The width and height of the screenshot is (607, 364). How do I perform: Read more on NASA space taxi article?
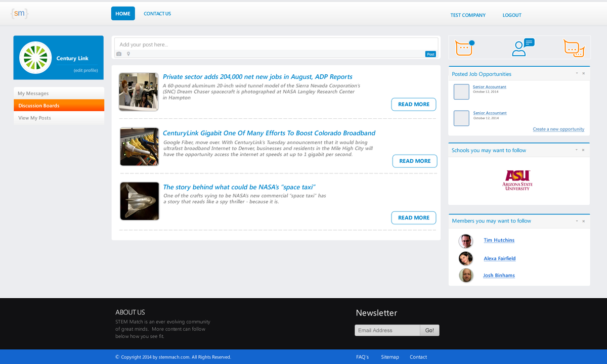click(x=414, y=217)
